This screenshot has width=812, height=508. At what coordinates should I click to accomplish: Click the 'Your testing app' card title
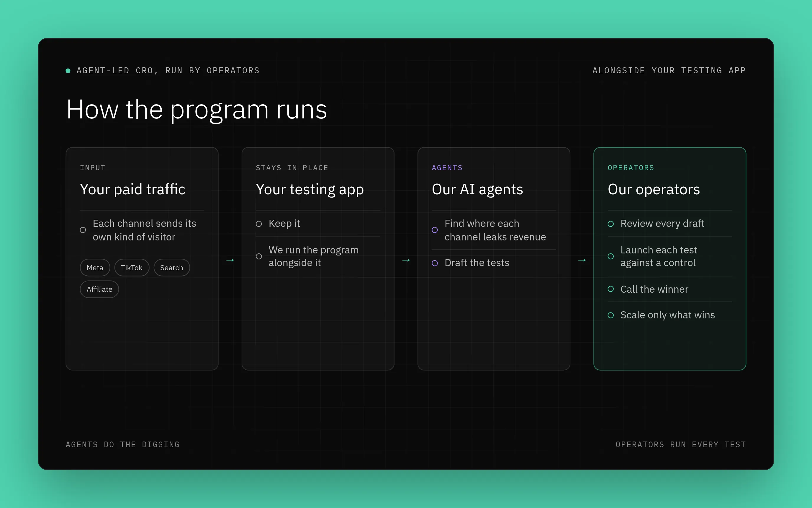310,190
